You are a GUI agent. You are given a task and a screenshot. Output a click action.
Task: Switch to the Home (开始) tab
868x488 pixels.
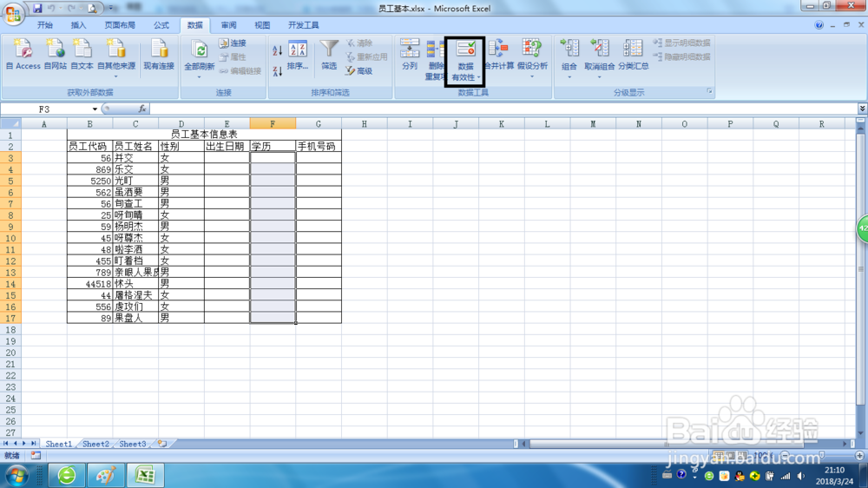45,25
